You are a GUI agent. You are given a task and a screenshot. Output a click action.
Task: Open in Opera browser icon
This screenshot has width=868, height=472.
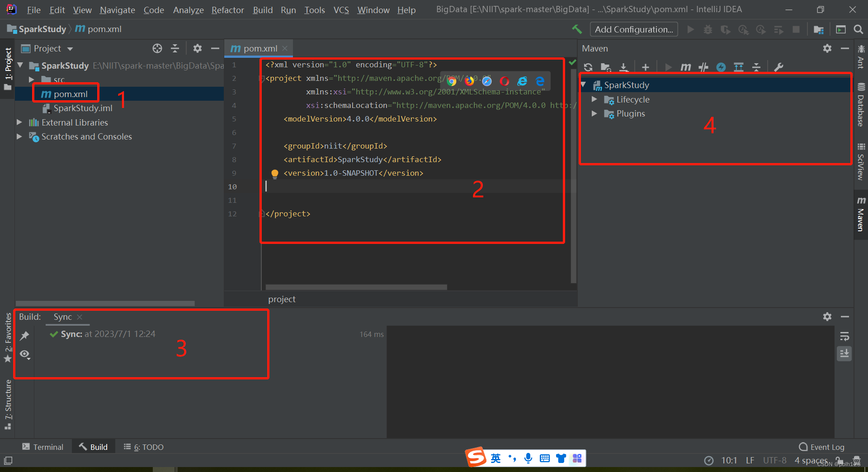coord(505,81)
